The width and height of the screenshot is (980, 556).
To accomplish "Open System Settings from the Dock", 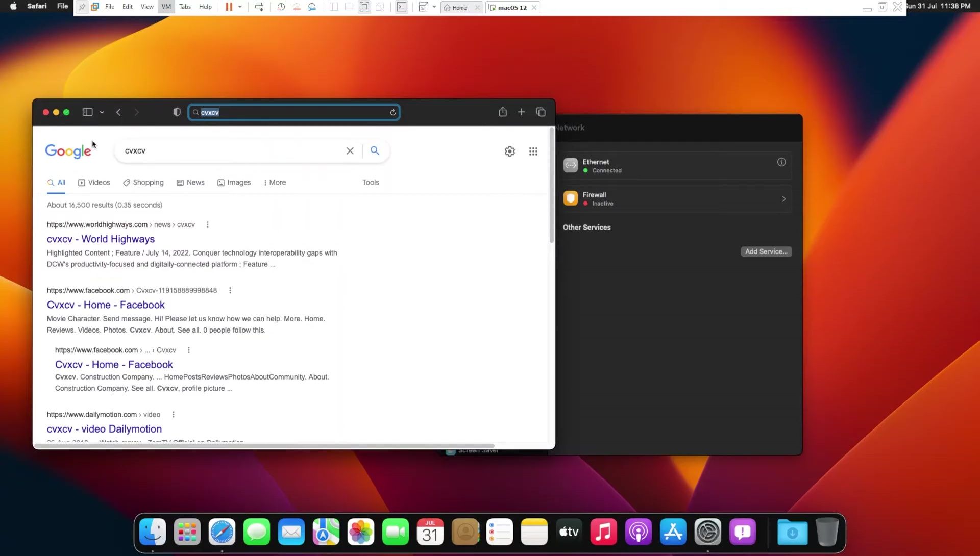I will (708, 533).
